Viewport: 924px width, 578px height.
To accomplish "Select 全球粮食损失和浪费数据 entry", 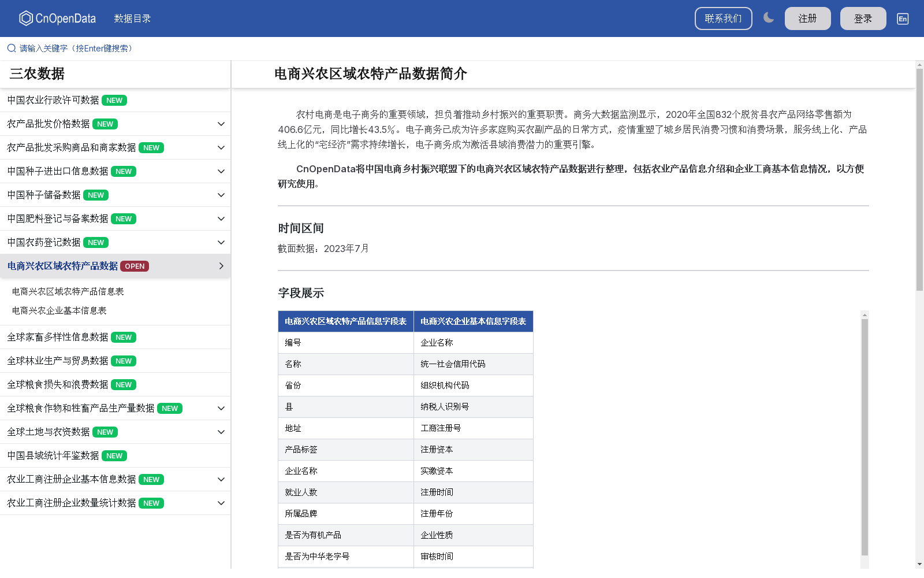I will tap(115, 384).
